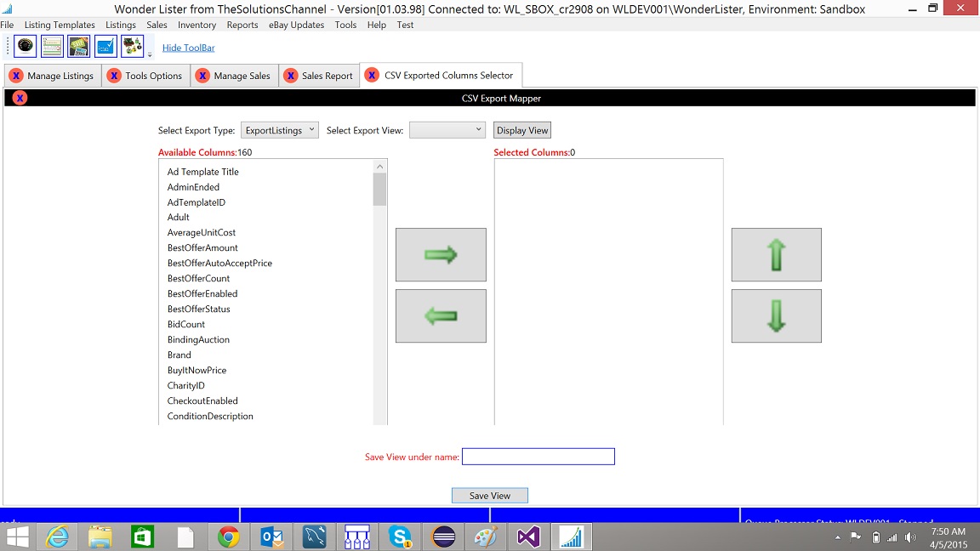Move selected column up with up arrow
980x551 pixels.
pyautogui.click(x=776, y=254)
